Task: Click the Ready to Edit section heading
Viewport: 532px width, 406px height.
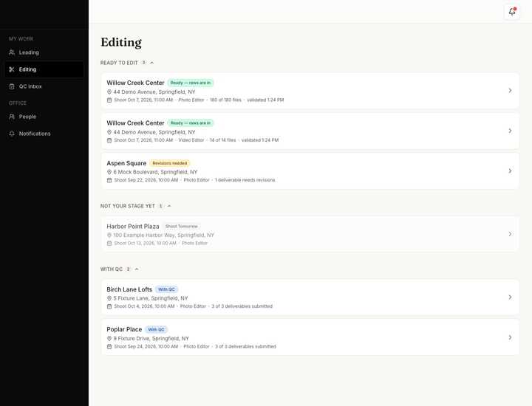Action: coord(119,63)
